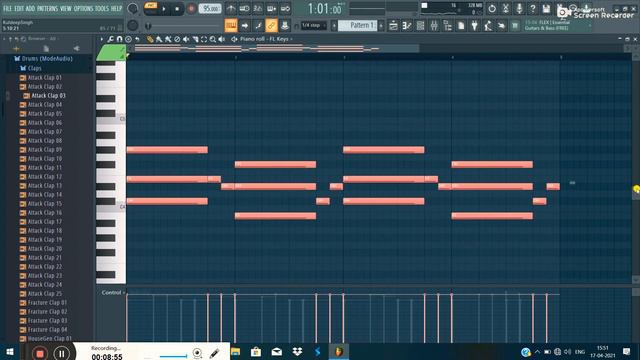The width and height of the screenshot is (640, 360).
Task: Choose the Select tool in piano roll
Action: [x=204, y=39]
